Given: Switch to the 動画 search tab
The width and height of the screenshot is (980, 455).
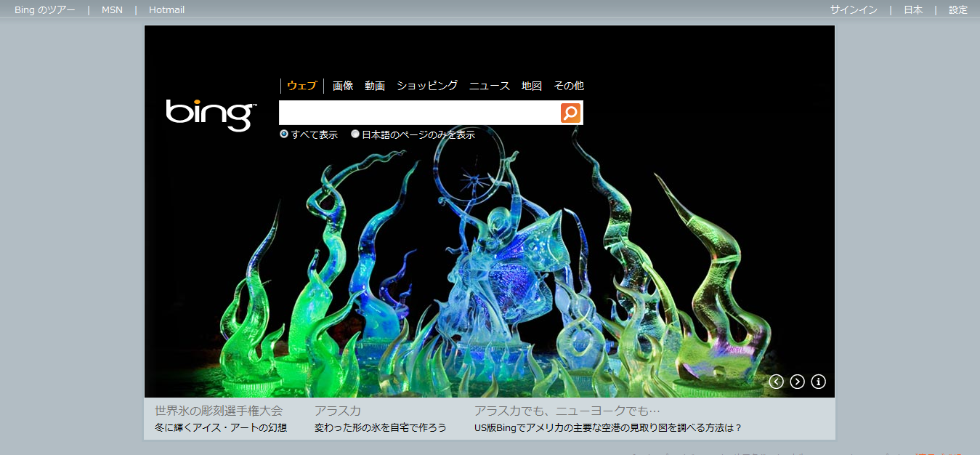Looking at the screenshot, I should coord(375,86).
